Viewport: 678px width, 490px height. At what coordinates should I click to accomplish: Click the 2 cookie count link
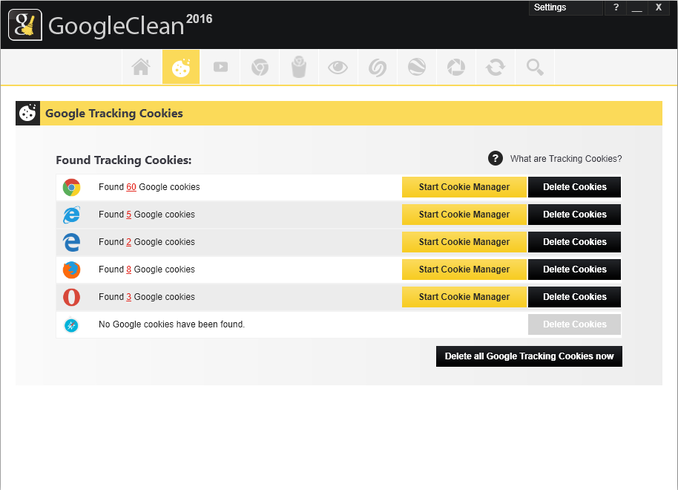[128, 242]
